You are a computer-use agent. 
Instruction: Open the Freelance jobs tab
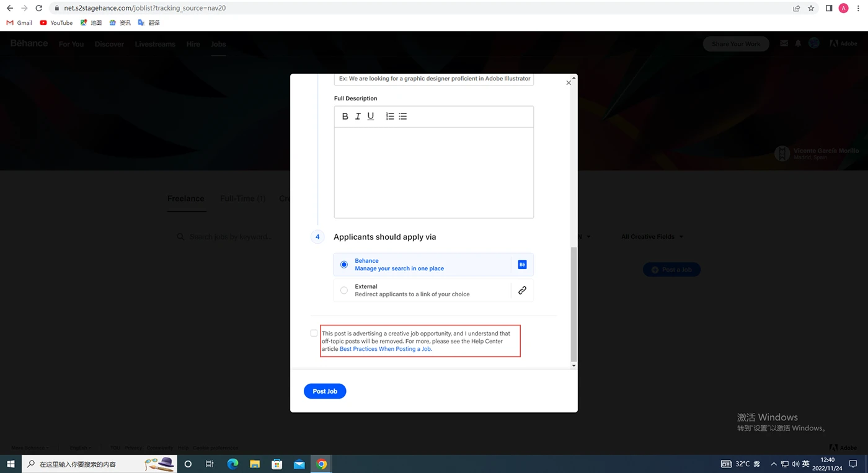pos(185,198)
